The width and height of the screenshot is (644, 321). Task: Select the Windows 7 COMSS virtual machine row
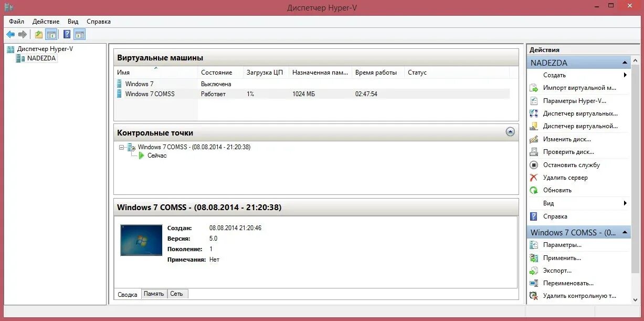(312, 94)
